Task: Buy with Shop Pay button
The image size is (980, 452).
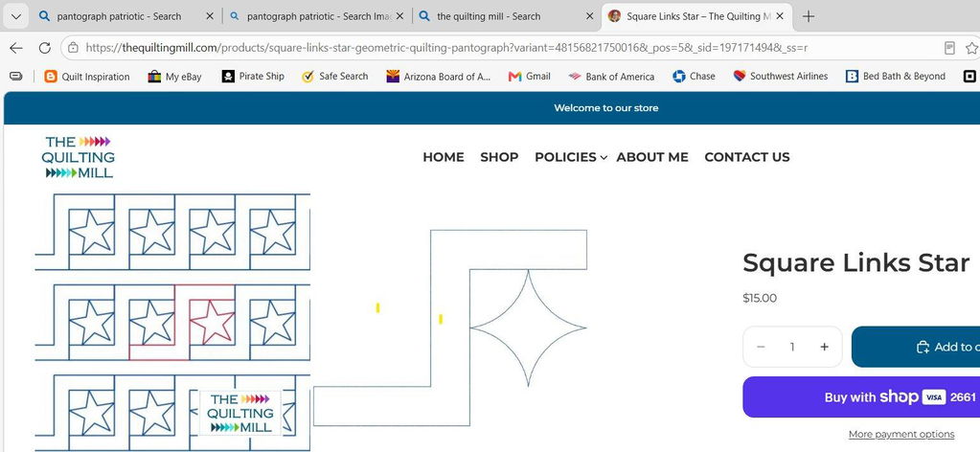Action: tap(861, 397)
